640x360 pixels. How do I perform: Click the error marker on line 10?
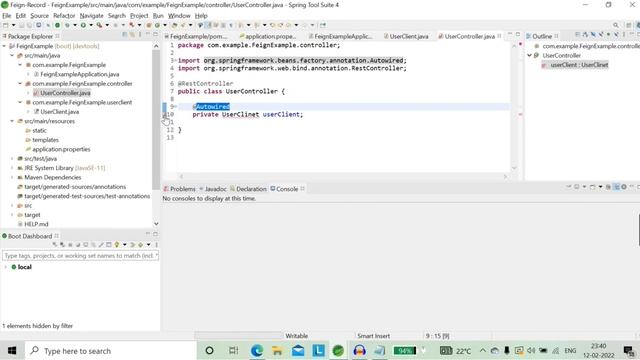(x=165, y=115)
